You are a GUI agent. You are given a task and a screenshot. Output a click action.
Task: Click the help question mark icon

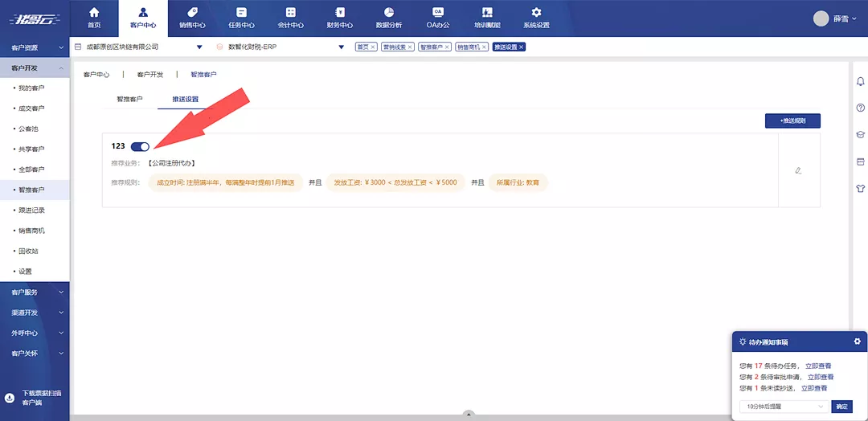(860, 108)
